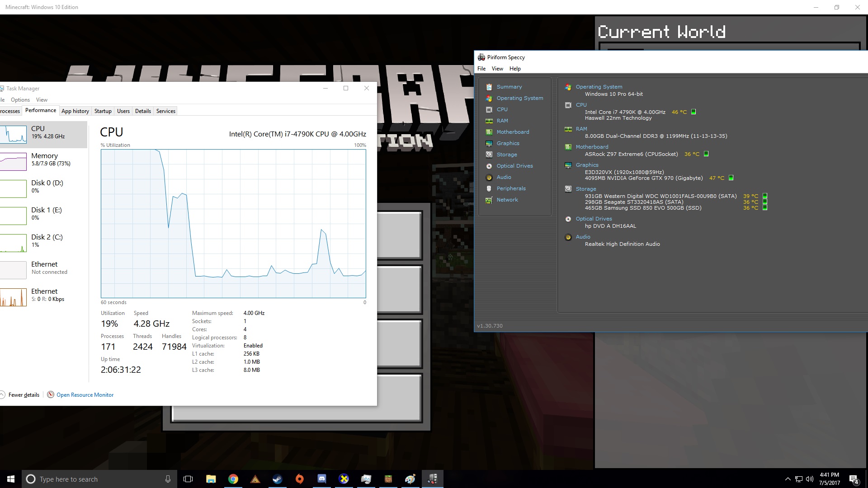Image resolution: width=868 pixels, height=488 pixels.
Task: Open the Speccy View menu
Action: pyautogui.click(x=497, y=69)
